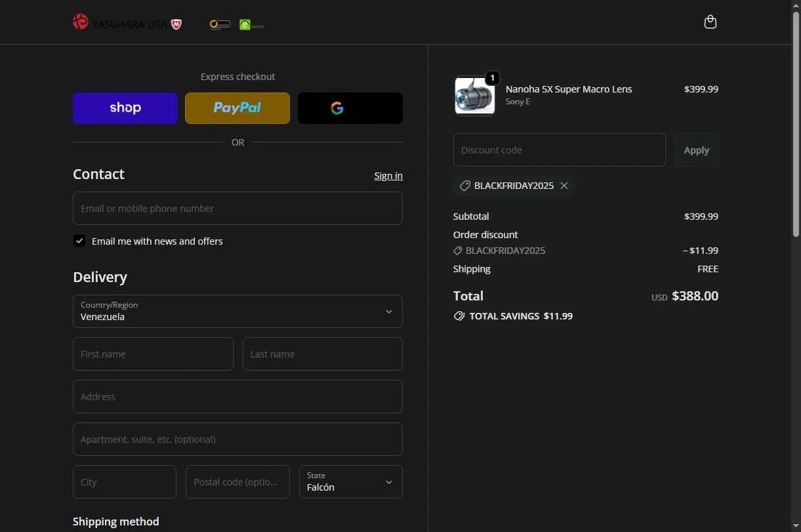801x532 pixels.
Task: Focus the Email or mobile phone field
Action: (x=237, y=209)
